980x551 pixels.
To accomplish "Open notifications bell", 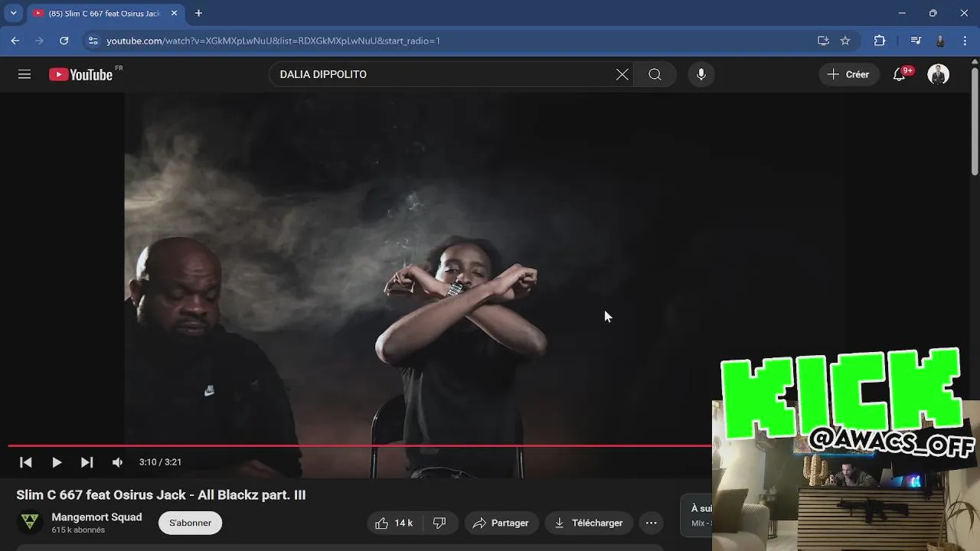I will click(900, 74).
